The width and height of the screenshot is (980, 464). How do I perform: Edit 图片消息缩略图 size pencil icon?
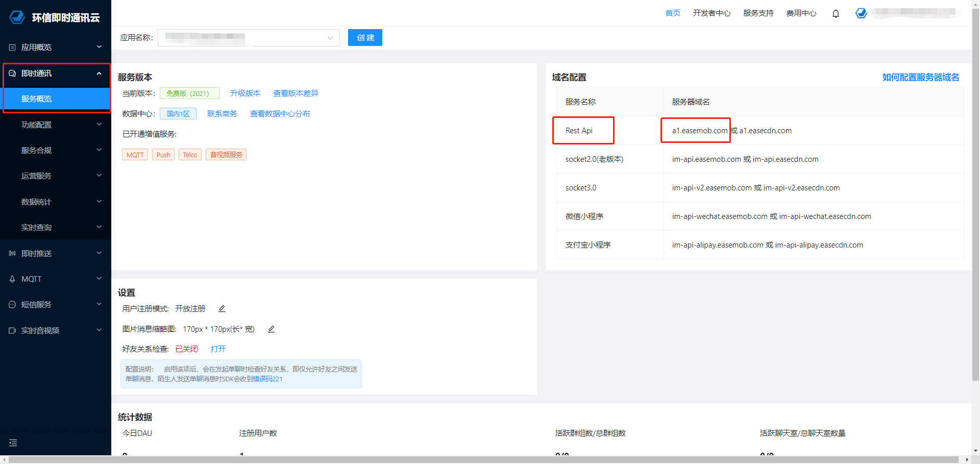(271, 329)
